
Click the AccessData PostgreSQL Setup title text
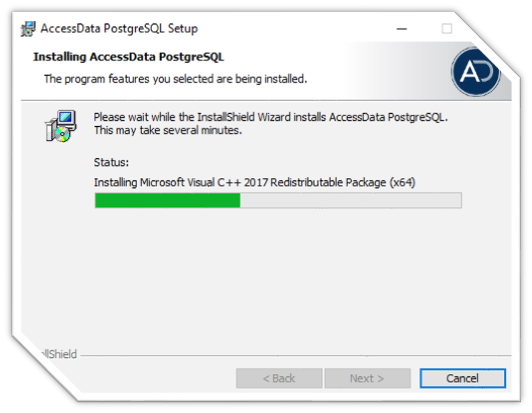pos(119,29)
